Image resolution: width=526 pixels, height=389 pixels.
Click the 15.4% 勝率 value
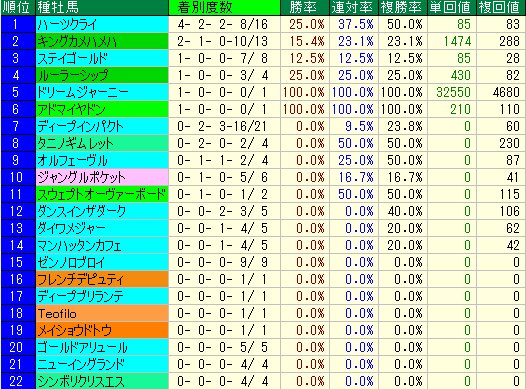307,42
